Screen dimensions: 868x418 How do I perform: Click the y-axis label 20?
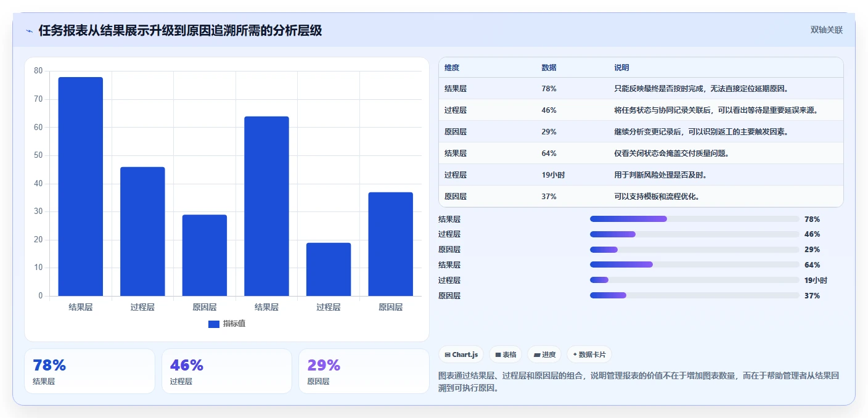[38, 240]
